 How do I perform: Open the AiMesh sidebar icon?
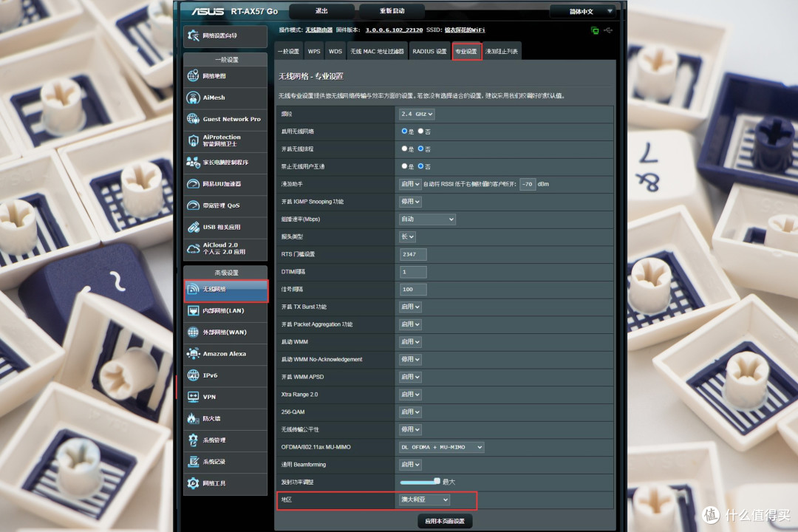(x=193, y=98)
